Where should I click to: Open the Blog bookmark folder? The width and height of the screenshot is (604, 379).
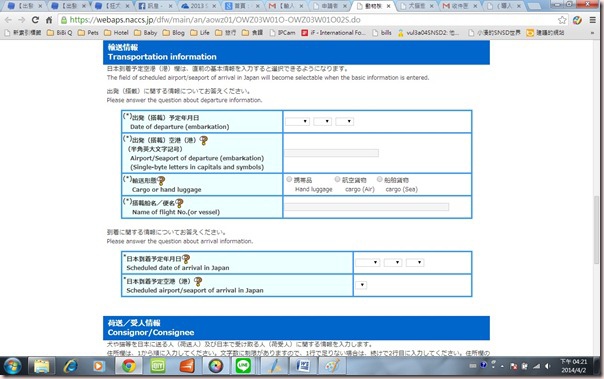coord(173,33)
